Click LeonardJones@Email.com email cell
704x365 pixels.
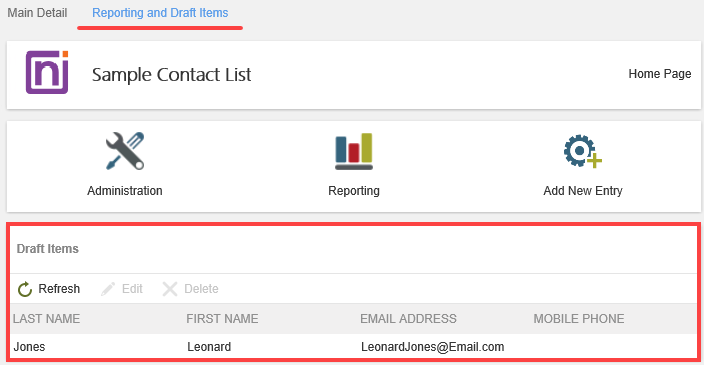tap(432, 347)
